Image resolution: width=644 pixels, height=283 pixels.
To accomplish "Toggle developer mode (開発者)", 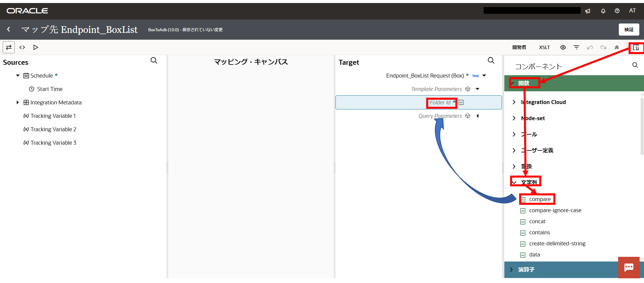I will tap(519, 47).
